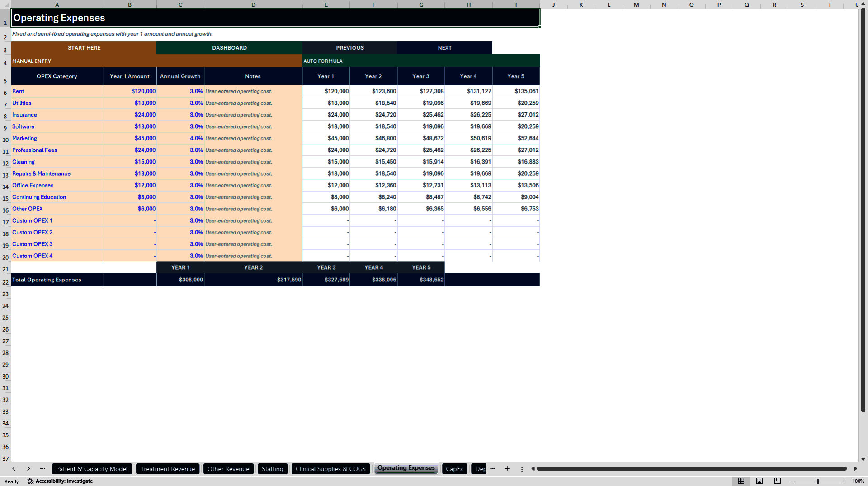Select Rent Year 5 value $135,061
Screen dimensions: 868x486
[x=516, y=91]
